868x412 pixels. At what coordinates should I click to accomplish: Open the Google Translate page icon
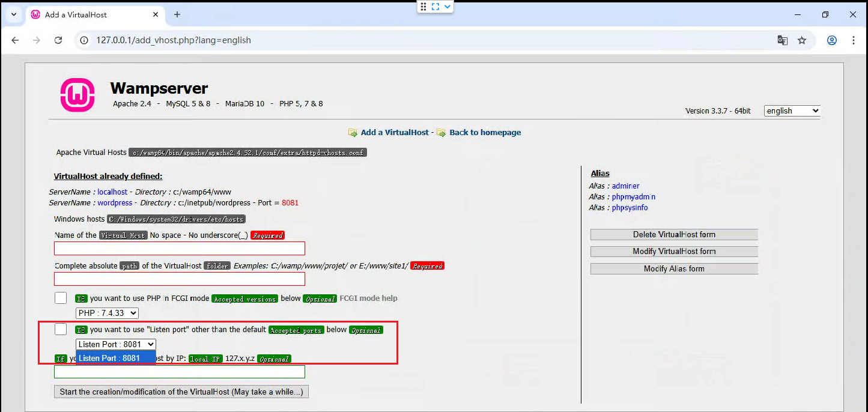click(782, 40)
